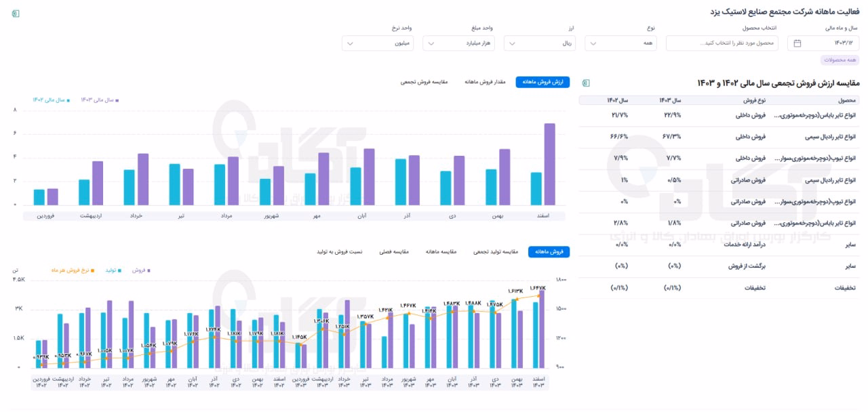Click the product selection search field
Image resolution: width=868 pixels, height=412 pixels.
pyautogui.click(x=722, y=43)
